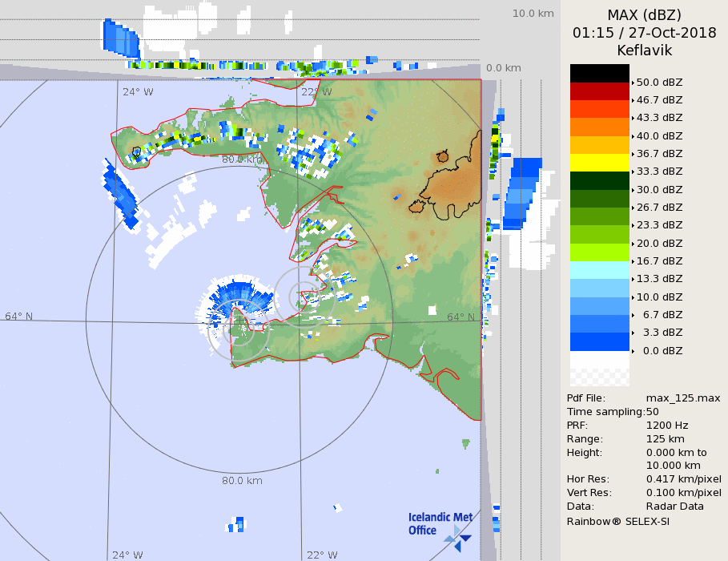Click the Keflavik station name
Image resolution: width=728 pixels, height=561 pixels.
pyautogui.click(x=644, y=50)
